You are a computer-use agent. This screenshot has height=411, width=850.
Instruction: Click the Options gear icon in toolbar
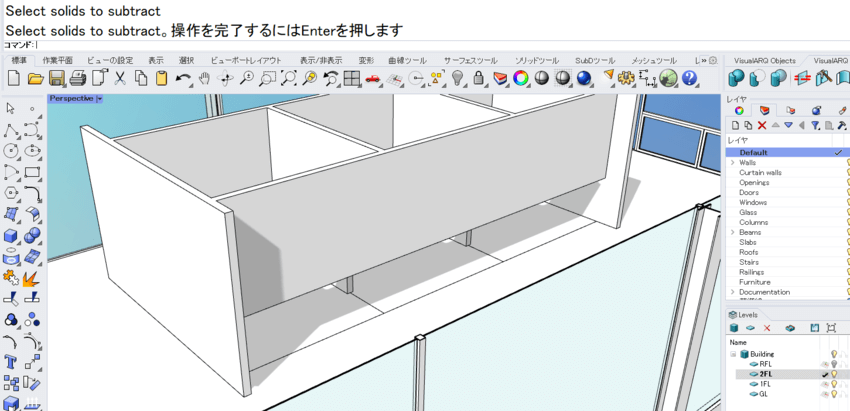[x=628, y=78]
